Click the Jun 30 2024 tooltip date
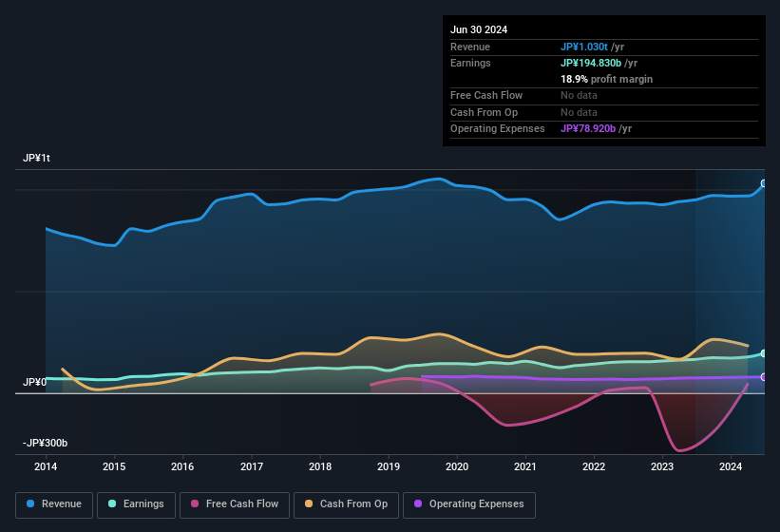 coord(479,29)
